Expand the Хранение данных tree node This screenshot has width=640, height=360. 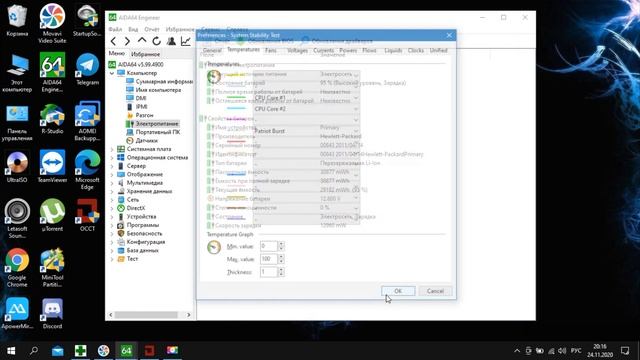tap(112, 191)
